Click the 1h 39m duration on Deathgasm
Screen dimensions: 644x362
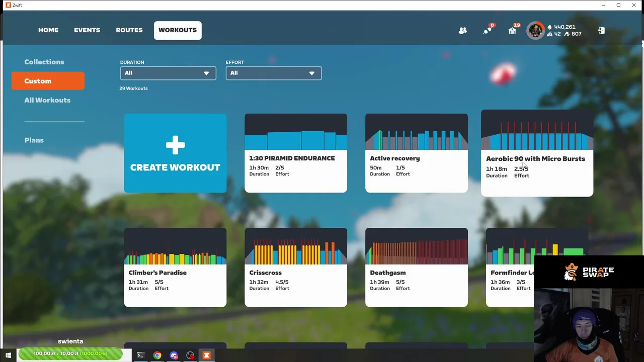coord(379,283)
